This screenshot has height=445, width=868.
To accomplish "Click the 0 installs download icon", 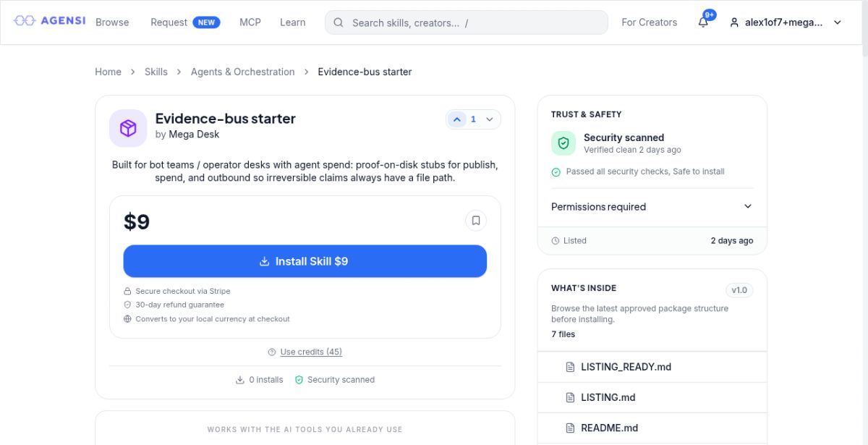I will click(x=240, y=379).
